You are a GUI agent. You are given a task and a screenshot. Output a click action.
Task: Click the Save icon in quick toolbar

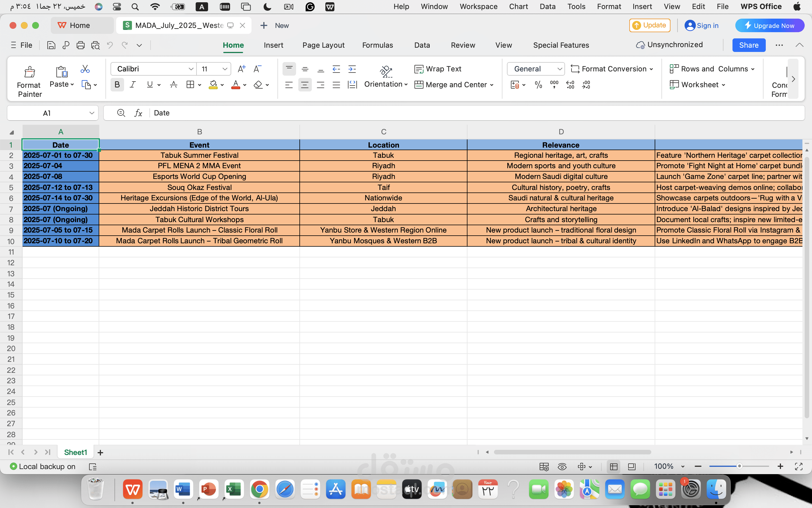51,45
